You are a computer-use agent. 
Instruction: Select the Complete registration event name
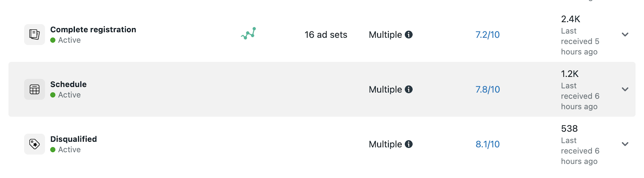click(x=93, y=29)
